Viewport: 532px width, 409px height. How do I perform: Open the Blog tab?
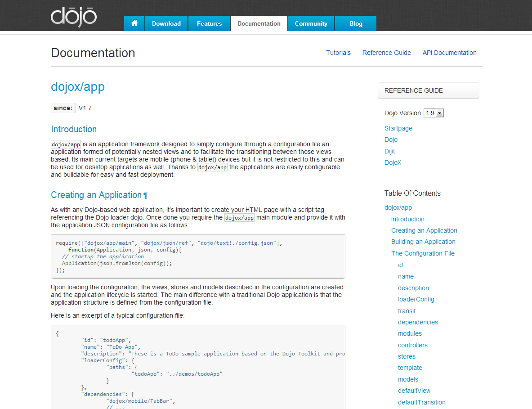[356, 23]
